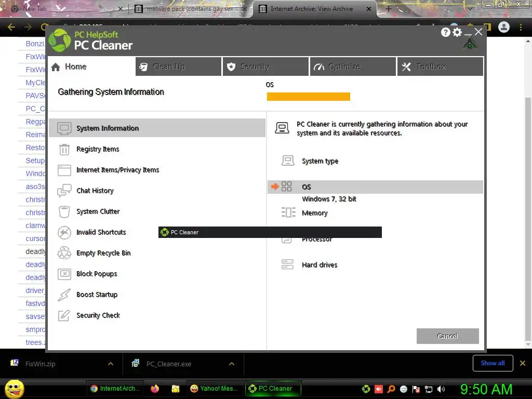Click the Block Popups X-window icon
Image resolution: width=532 pixels, height=399 pixels.
64,274
